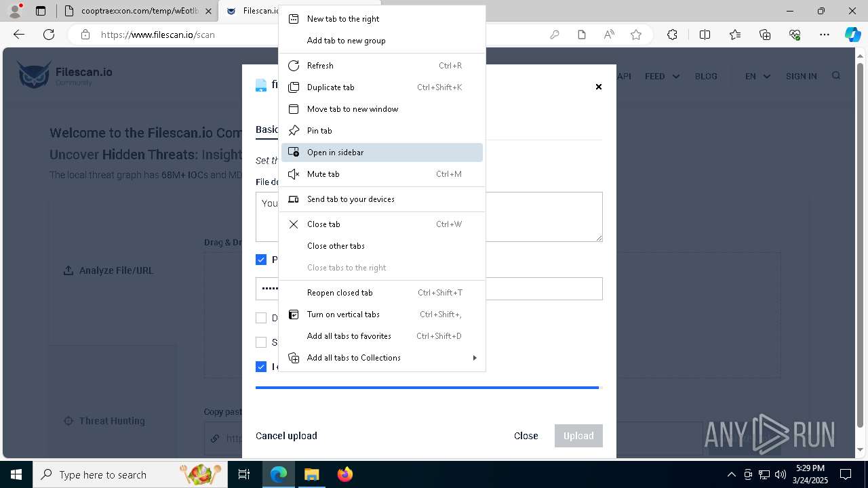The height and width of the screenshot is (488, 868).
Task: Expand the FEED dropdown
Action: coord(663,76)
